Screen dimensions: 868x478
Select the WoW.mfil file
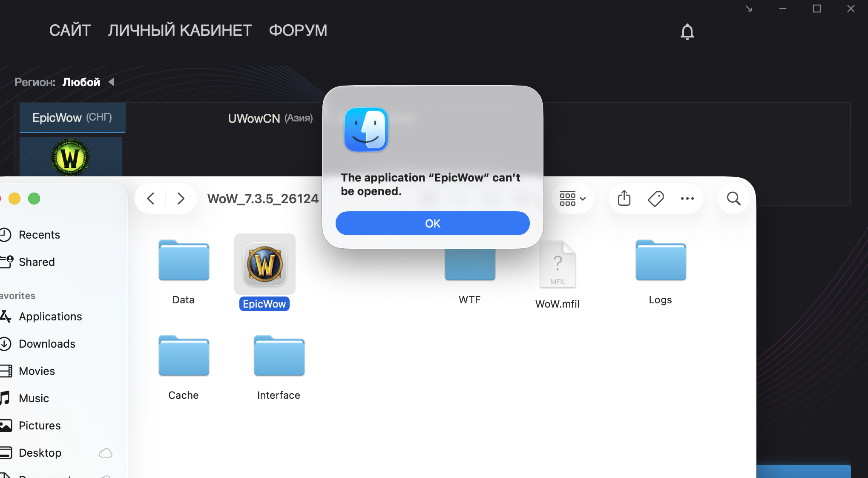557,265
